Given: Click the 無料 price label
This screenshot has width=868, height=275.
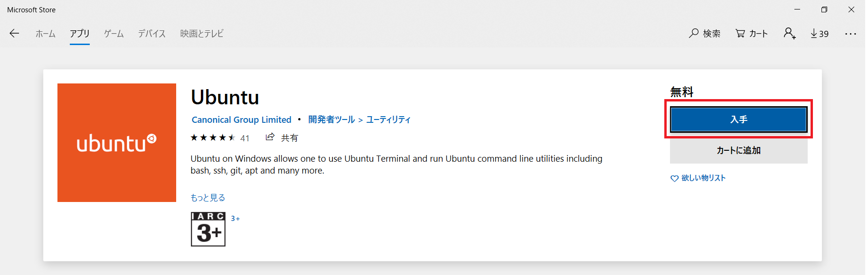Looking at the screenshot, I should coord(682,92).
